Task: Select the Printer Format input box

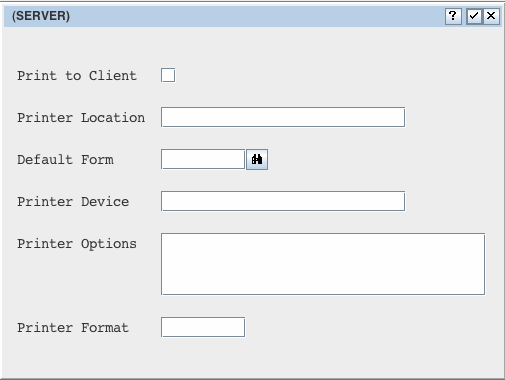Action: pos(203,327)
